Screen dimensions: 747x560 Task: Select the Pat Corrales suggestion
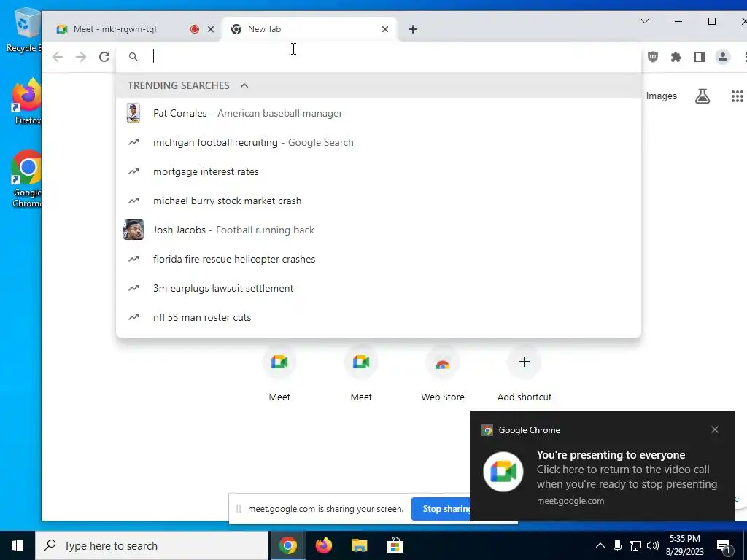(x=379, y=113)
